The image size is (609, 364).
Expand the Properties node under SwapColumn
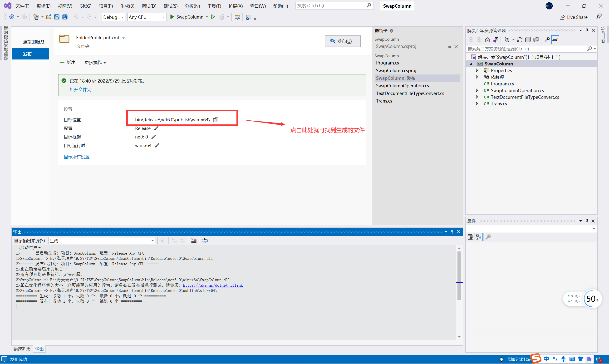[477, 70]
